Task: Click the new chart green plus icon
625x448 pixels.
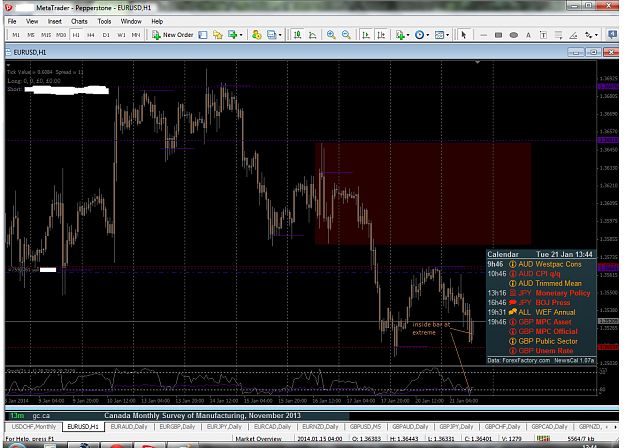Action: click(x=232, y=35)
